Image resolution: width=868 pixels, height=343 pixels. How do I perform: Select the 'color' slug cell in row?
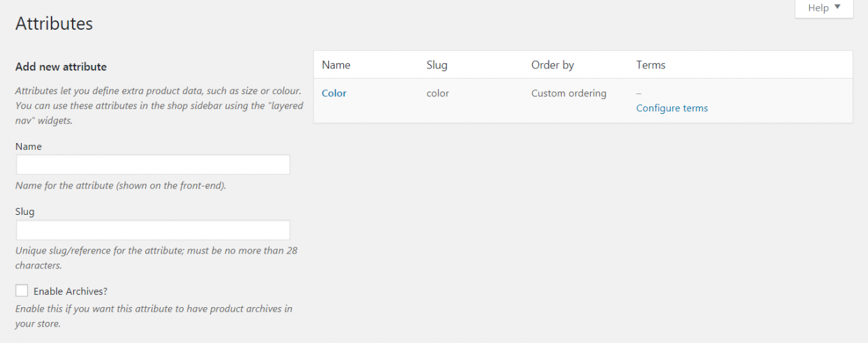coord(437,94)
